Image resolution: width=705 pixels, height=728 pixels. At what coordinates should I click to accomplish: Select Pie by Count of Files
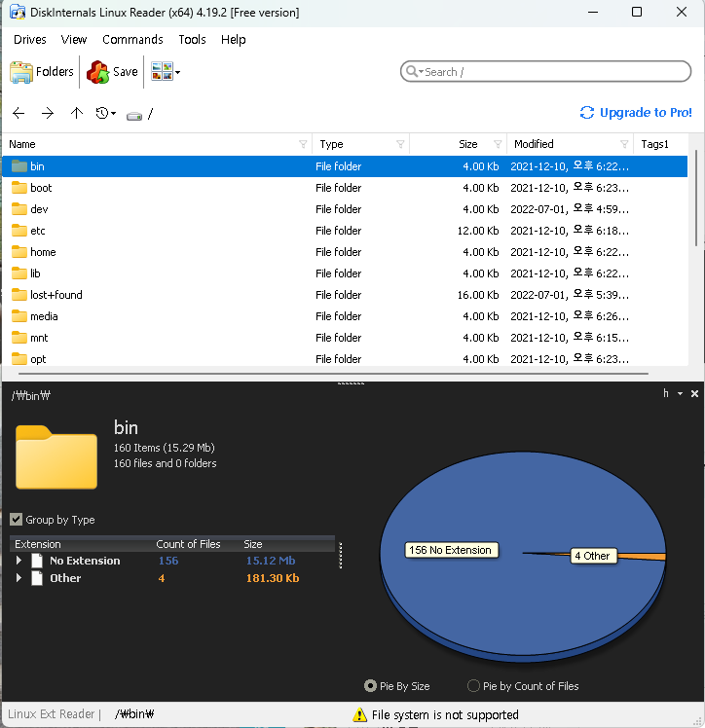[473, 686]
